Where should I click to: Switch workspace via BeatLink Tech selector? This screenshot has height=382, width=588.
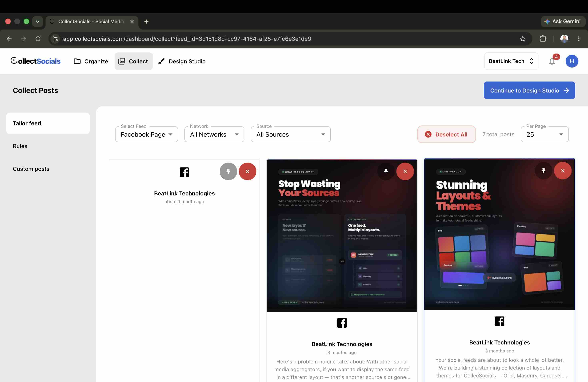tap(511, 61)
